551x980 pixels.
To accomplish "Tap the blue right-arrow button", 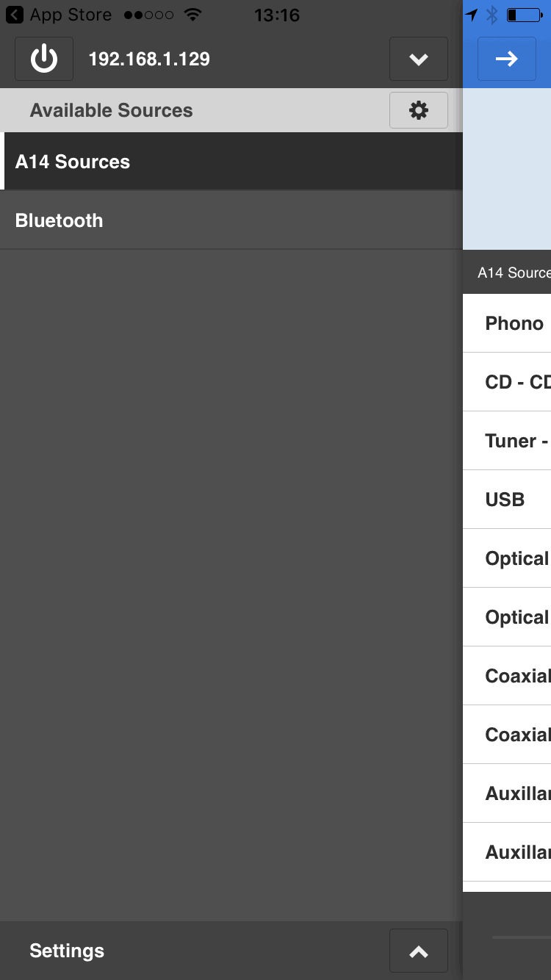I will 507,59.
